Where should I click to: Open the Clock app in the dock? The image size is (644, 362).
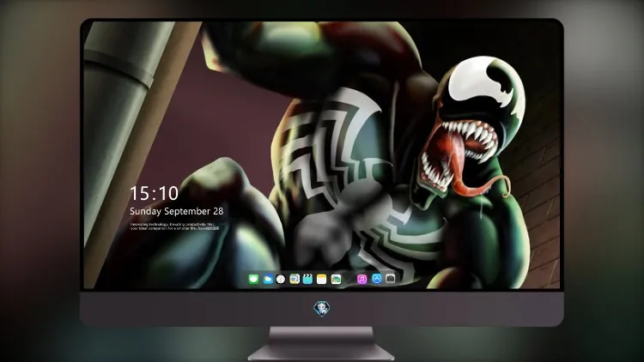pyautogui.click(x=281, y=279)
